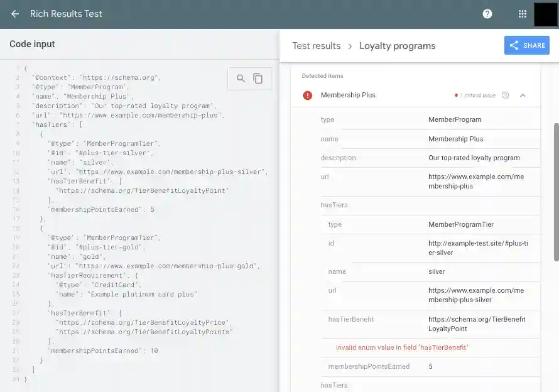559x392 pixels.
Task: Open the help question mark icon
Action: click(487, 14)
